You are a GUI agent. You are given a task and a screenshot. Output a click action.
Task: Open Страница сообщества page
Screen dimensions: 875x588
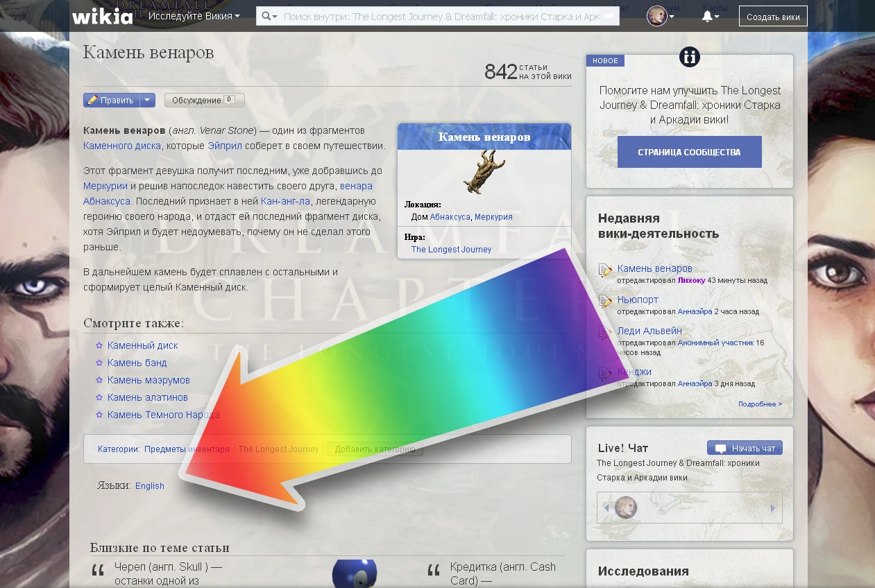coord(689,152)
